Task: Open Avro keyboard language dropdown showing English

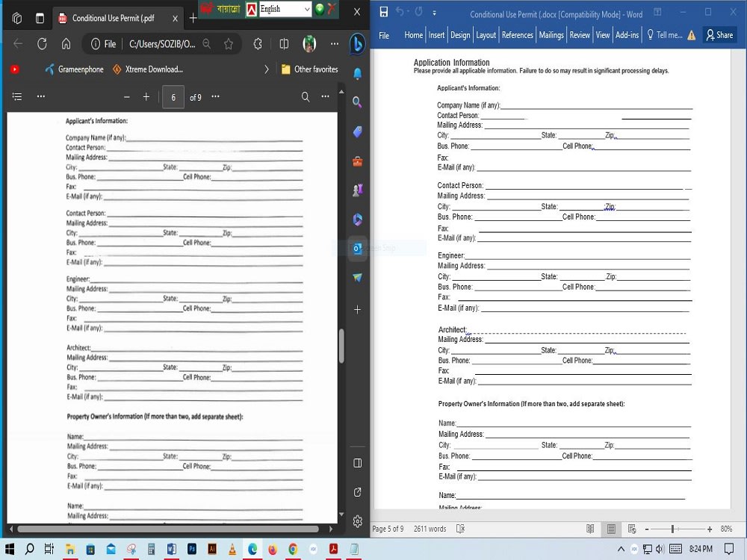Action: (285, 9)
